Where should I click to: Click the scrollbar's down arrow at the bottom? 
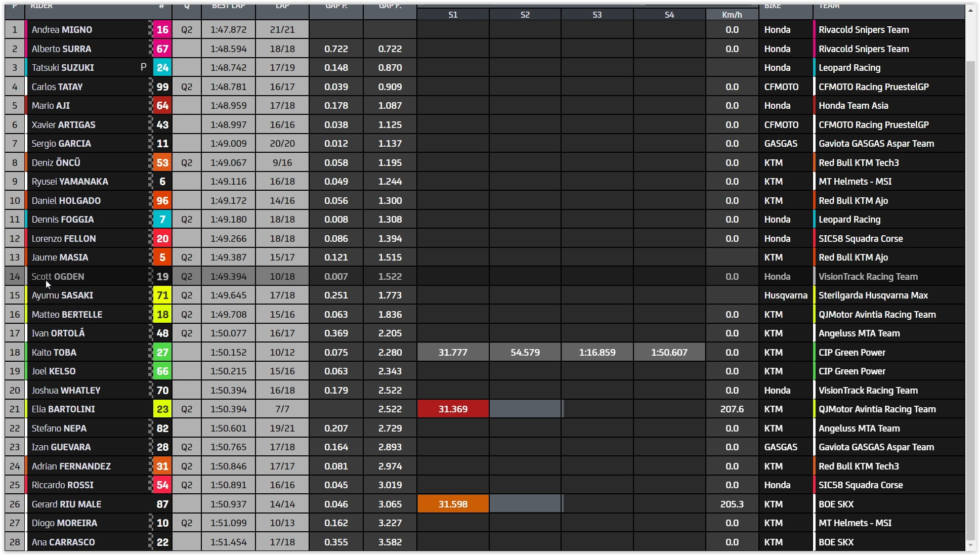pos(970,545)
